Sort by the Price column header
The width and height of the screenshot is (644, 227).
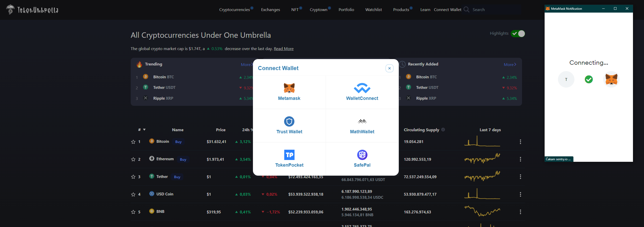pos(221,130)
